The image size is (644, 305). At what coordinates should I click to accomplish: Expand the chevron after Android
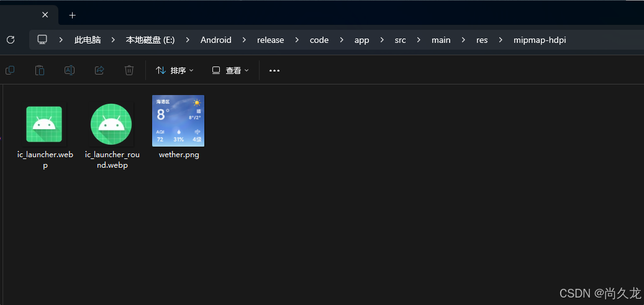(245, 40)
